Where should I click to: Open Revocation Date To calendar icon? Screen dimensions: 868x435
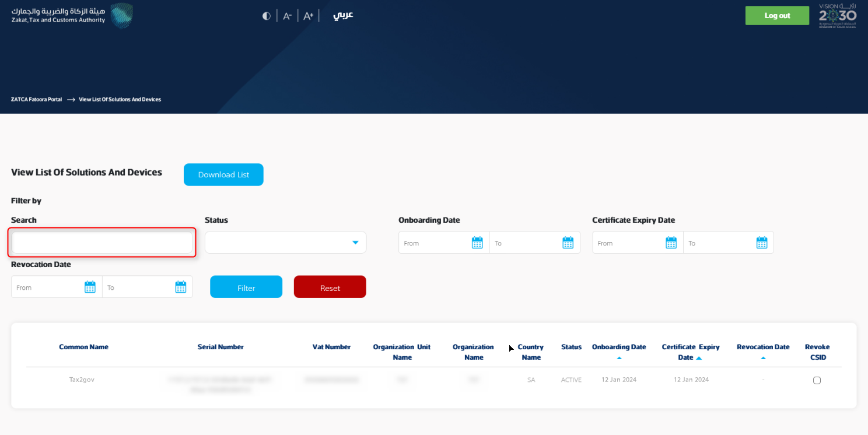pos(180,287)
